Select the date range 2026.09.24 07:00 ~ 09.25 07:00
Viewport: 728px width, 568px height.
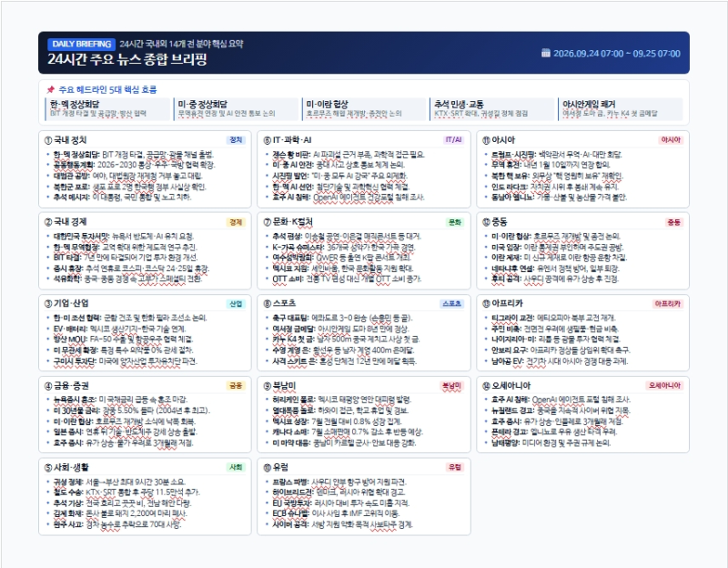pos(617,54)
